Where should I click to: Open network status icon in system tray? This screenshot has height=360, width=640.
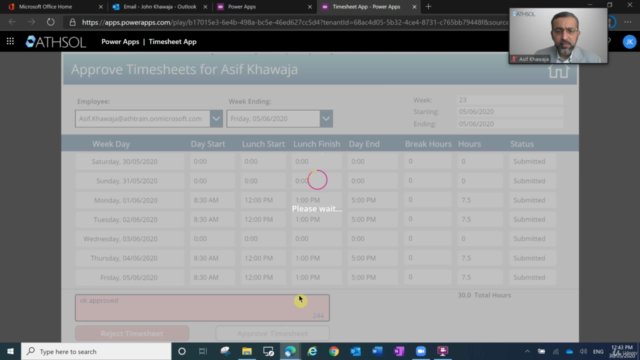(x=556, y=351)
